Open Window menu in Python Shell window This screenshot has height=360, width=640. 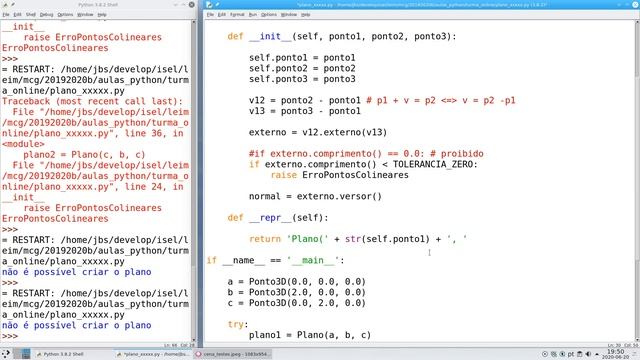(x=85, y=15)
